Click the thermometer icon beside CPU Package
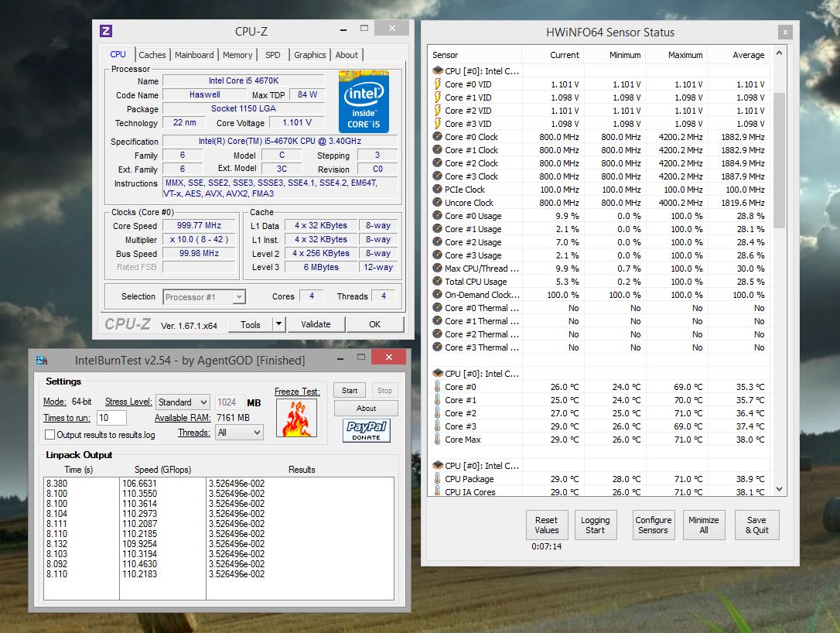Screen dimensions: 840x633 (x=437, y=479)
